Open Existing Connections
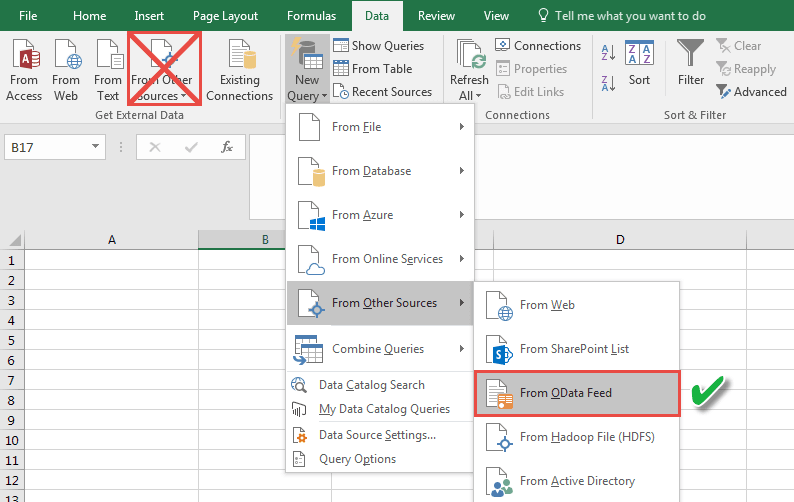Viewport: 794px width, 502px height. (240, 70)
